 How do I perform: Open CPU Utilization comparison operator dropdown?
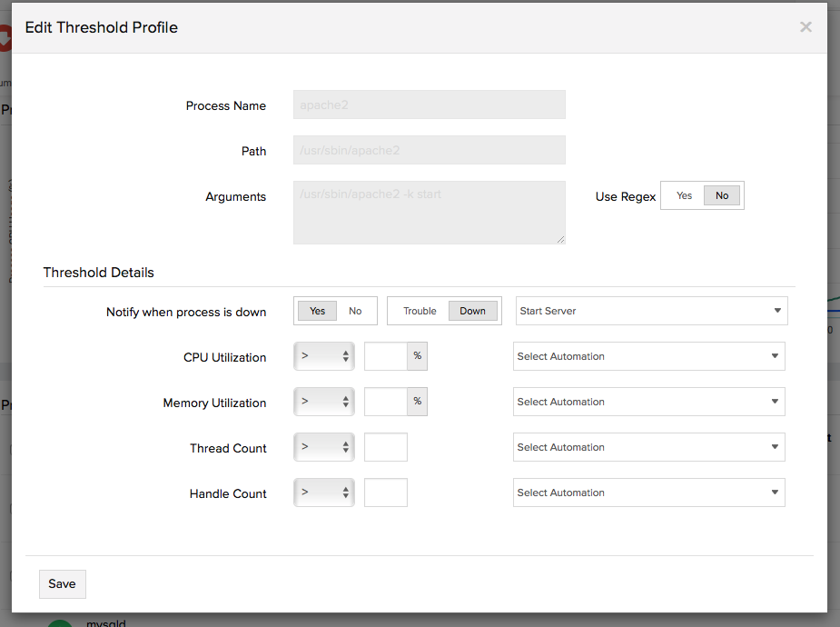(x=324, y=356)
